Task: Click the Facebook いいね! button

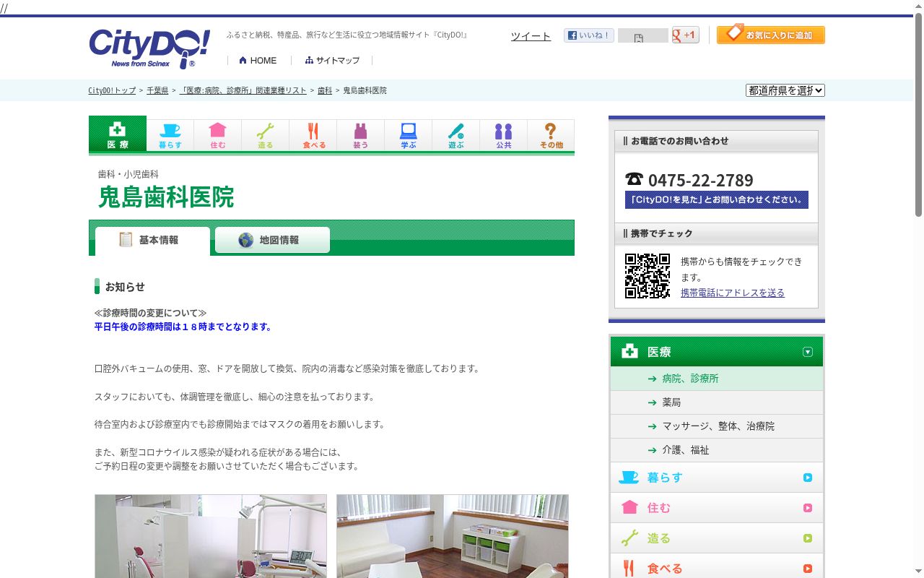Action: click(x=589, y=35)
